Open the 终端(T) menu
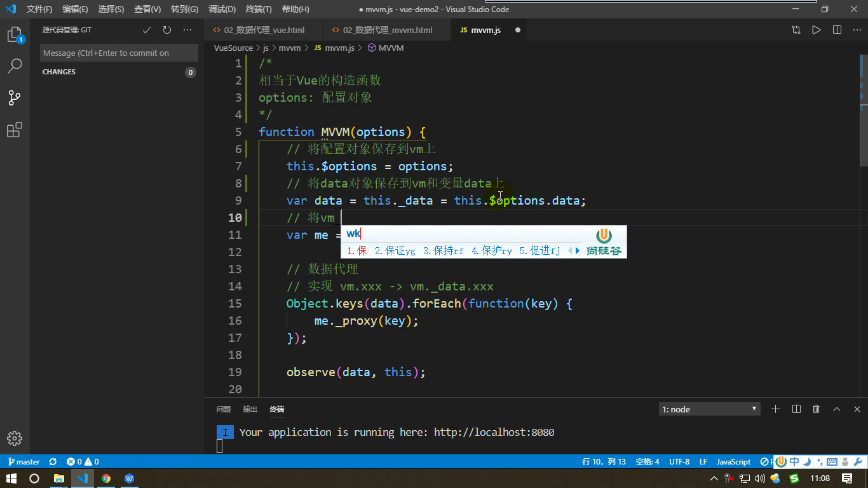The height and width of the screenshot is (488, 868). point(259,10)
